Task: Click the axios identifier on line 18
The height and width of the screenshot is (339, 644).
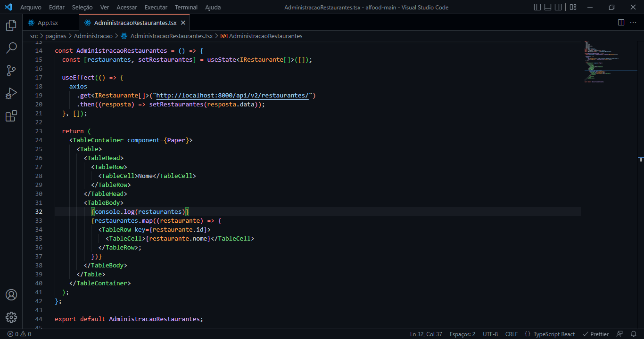Action: tap(78, 87)
